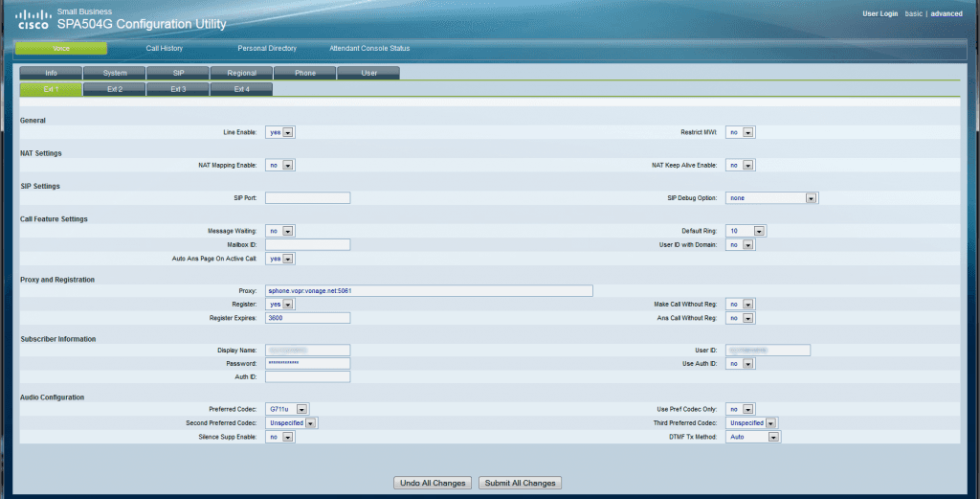Image resolution: width=980 pixels, height=499 pixels.
Task: Open the Line Enable dropdown
Action: (x=280, y=132)
